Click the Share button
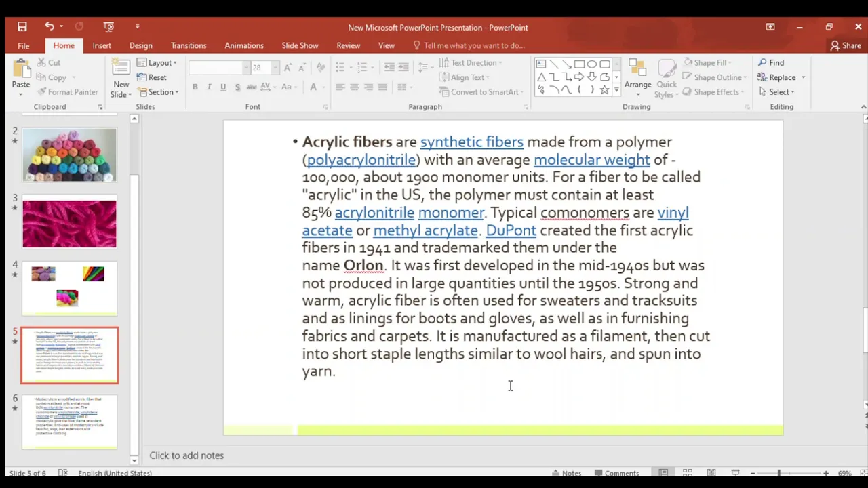The image size is (868, 488). (846, 45)
